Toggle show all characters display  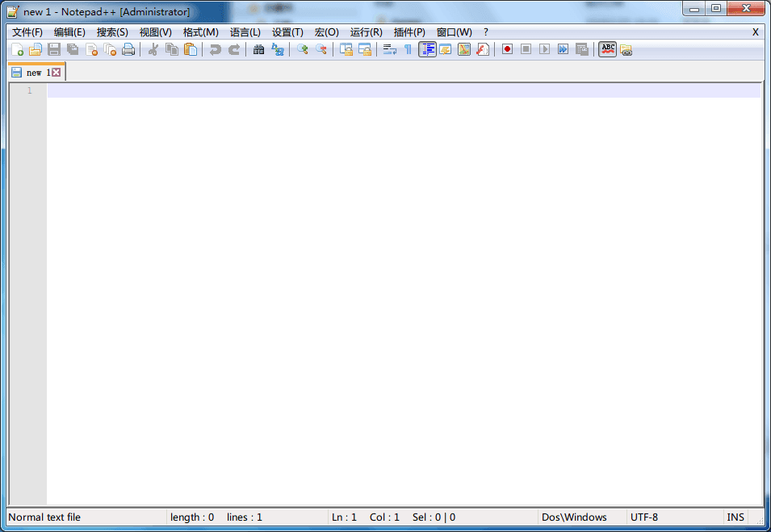(x=409, y=49)
